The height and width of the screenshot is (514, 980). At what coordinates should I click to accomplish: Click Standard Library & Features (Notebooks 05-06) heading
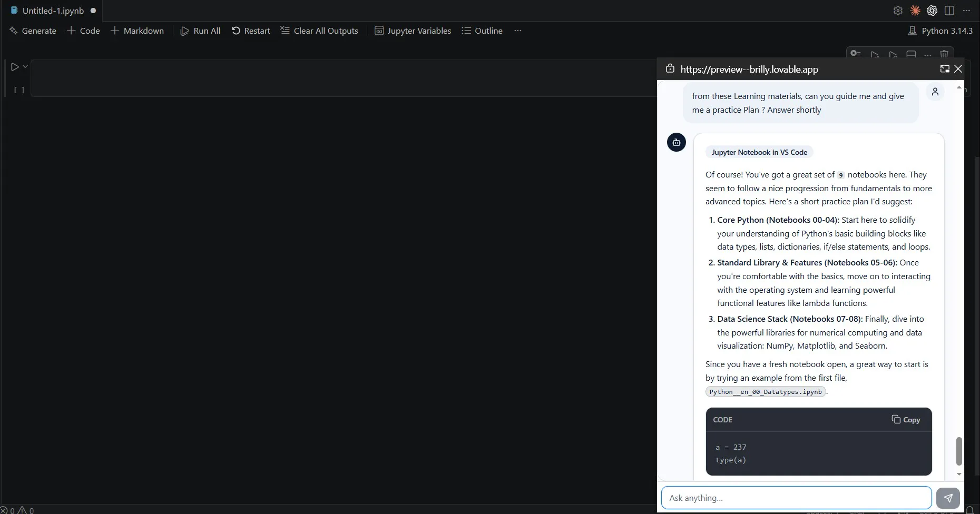[807, 263]
